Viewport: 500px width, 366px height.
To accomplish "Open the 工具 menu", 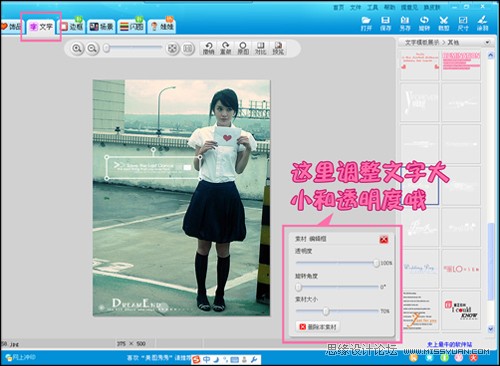I will click(372, 7).
